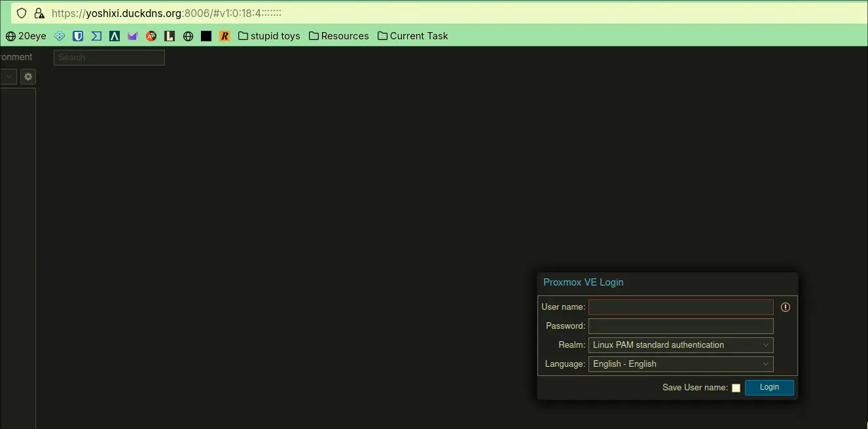868x429 pixels.
Task: Click the User name warning exclamation icon
Action: [x=786, y=307]
